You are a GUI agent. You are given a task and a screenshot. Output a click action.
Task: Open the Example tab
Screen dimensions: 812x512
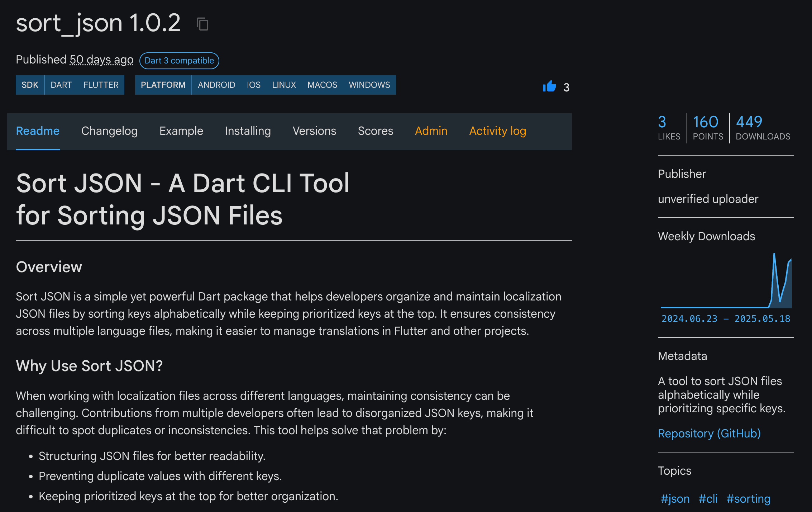181,131
